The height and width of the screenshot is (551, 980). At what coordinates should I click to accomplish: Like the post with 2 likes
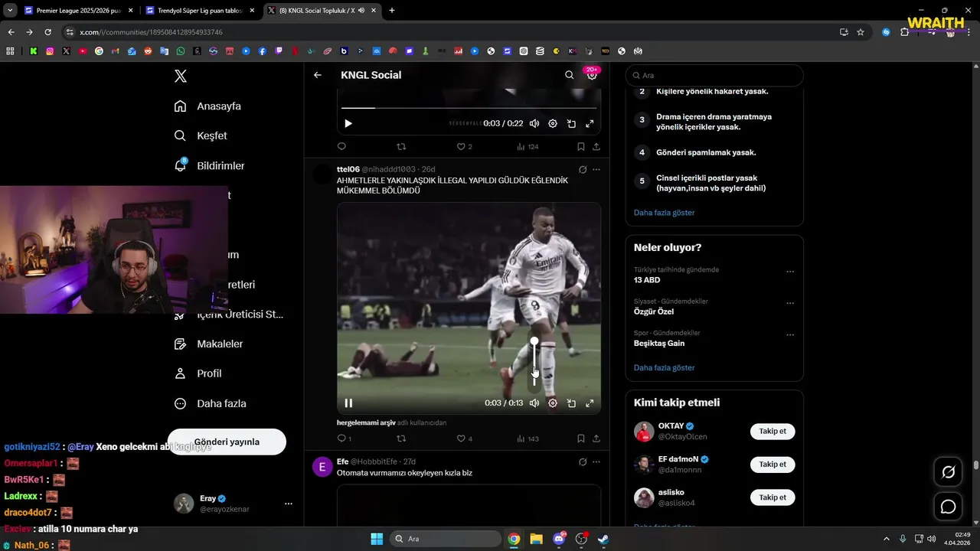pos(464,146)
